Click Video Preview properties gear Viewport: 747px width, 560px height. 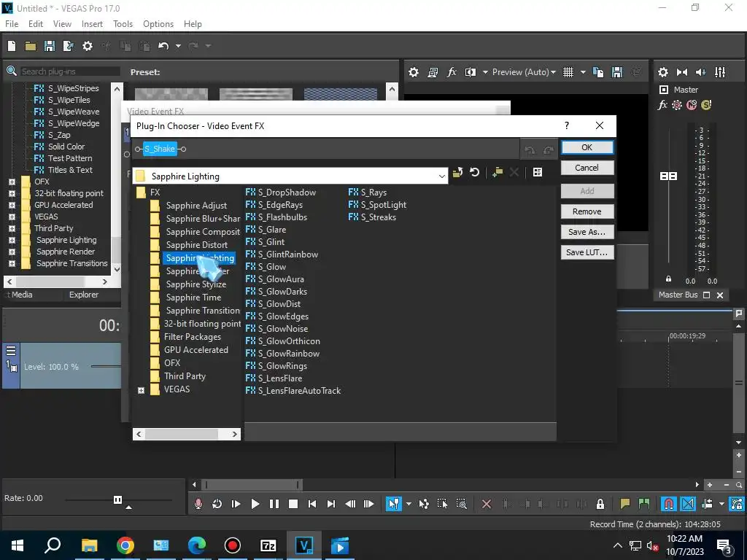(414, 72)
